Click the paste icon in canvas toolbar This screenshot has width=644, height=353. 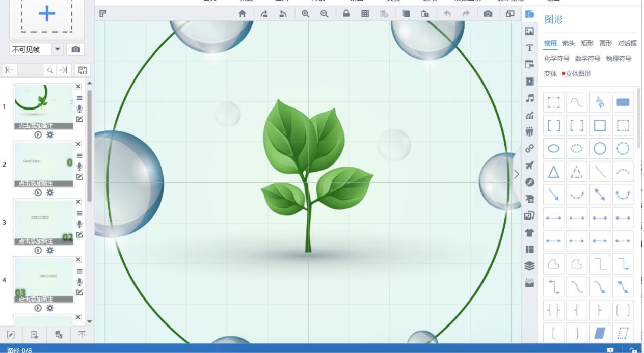pyautogui.click(x=425, y=14)
